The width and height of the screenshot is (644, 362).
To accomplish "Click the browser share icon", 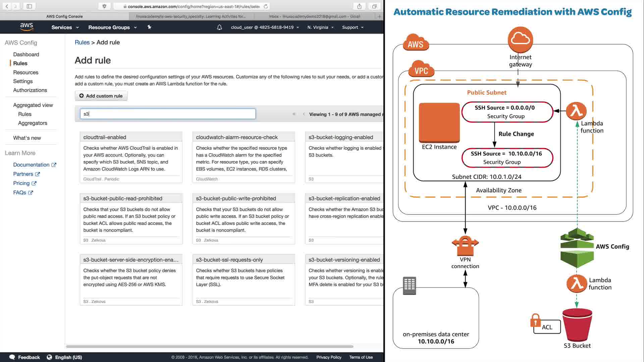I will (359, 6).
